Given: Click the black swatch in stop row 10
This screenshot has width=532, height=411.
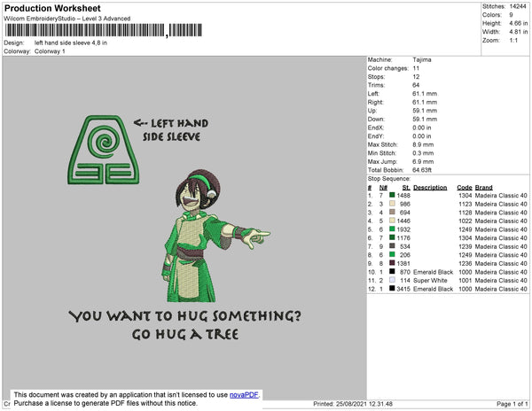Looking at the screenshot, I should [392, 271].
